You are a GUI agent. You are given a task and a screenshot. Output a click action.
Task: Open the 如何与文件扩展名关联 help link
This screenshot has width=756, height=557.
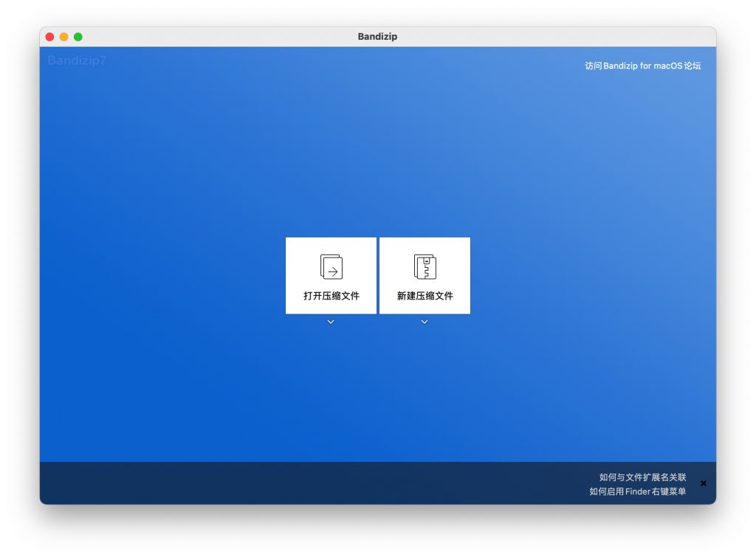(642, 477)
